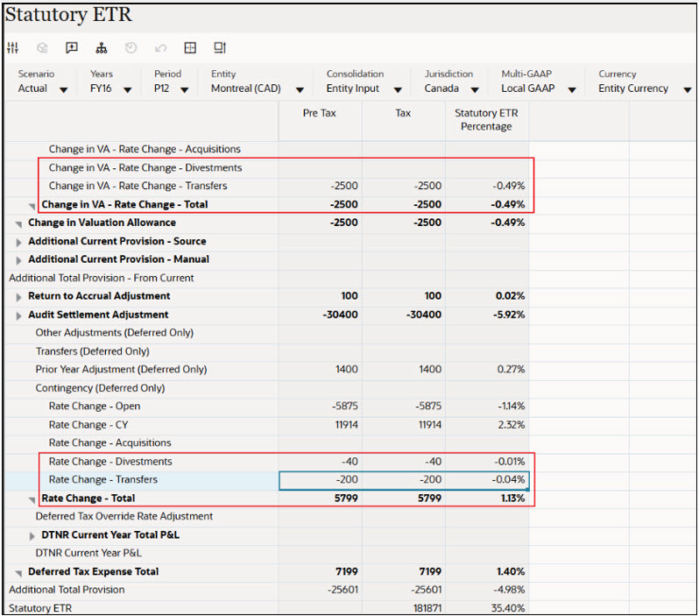Select Statutory ETR Percentage column header

pyautogui.click(x=486, y=119)
